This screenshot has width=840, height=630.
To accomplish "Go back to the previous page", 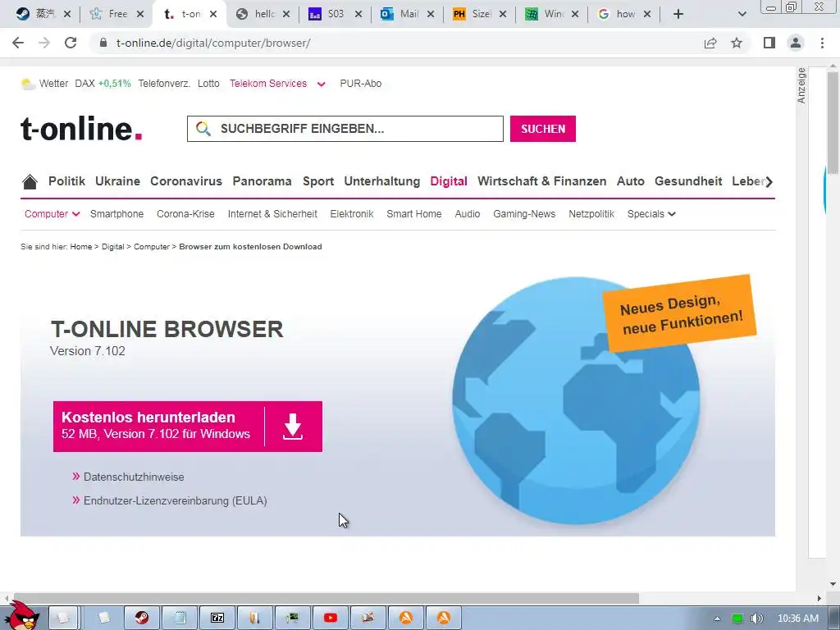I will [x=18, y=43].
